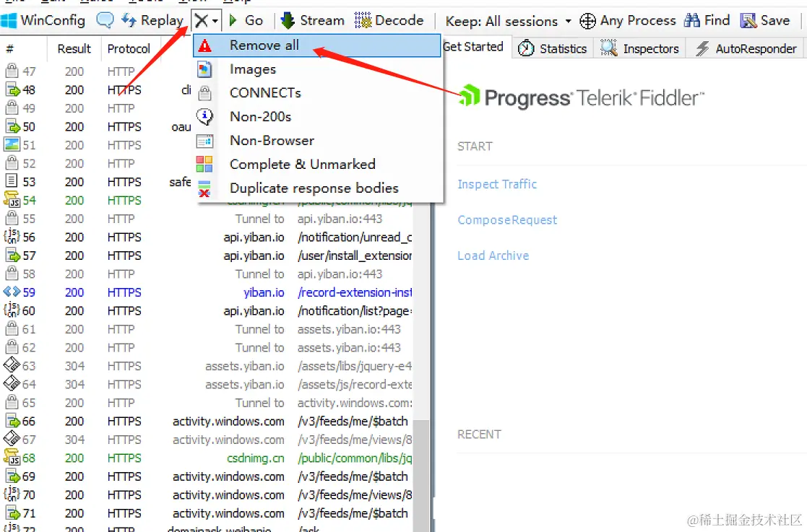Viewport: 807px width, 532px height.
Task: Choose Images in the remove menu
Action: 317,69
